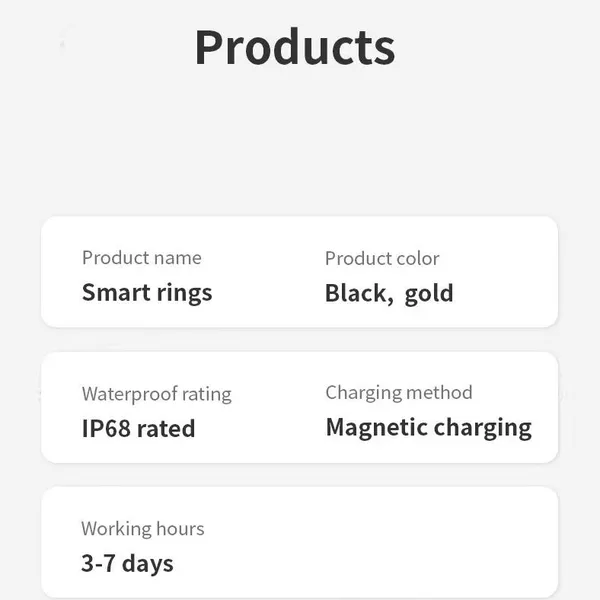Image resolution: width=600 pixels, height=600 pixels.
Task: Click the word days in working hours
Action: tap(148, 564)
